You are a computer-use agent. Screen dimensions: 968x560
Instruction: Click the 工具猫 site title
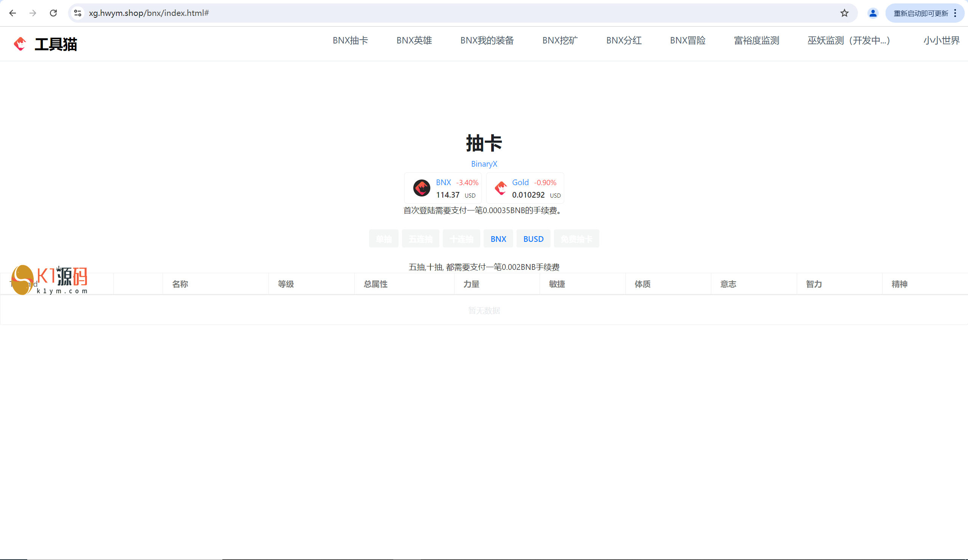[x=56, y=44]
